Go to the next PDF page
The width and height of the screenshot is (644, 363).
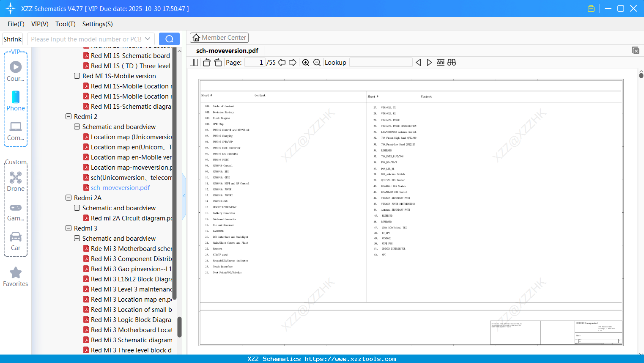point(293,63)
